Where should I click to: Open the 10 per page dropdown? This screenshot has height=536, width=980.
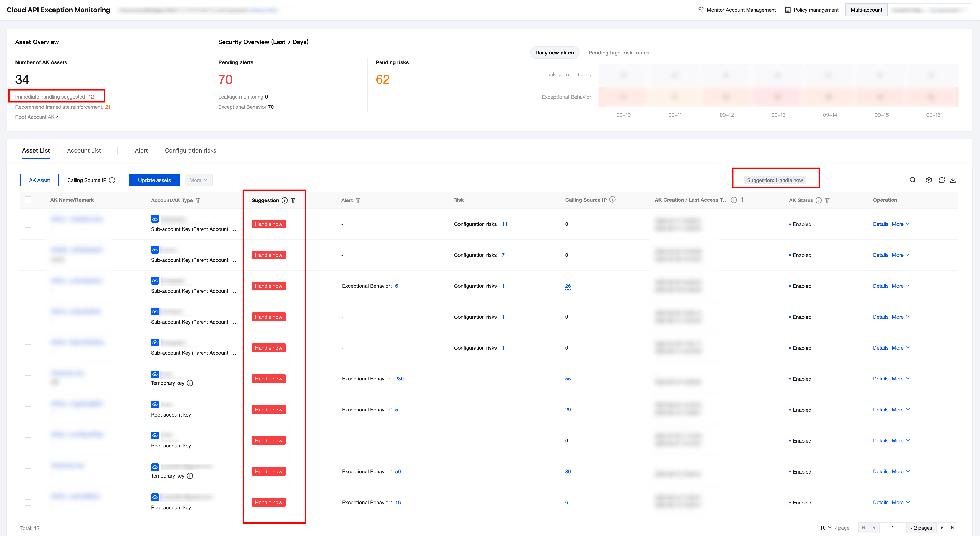825,528
